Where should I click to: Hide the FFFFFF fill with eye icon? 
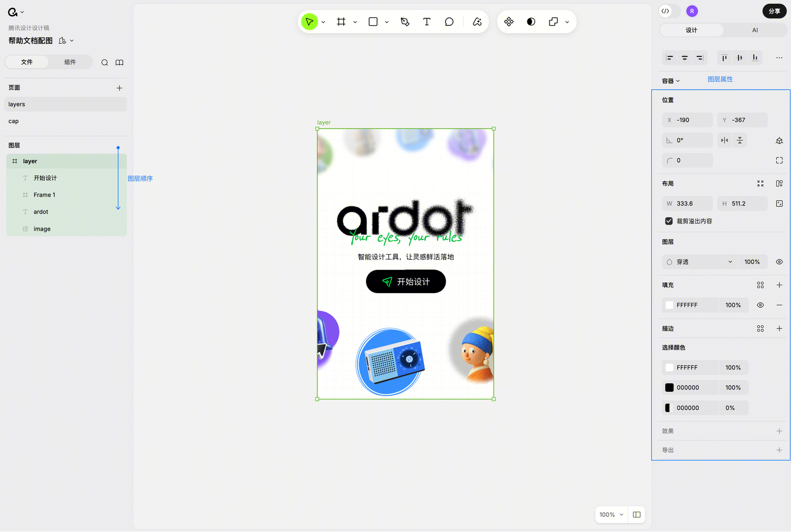760,305
